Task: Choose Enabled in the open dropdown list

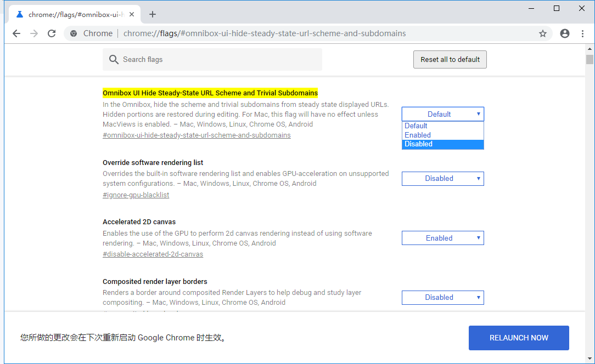Action: 443,135
